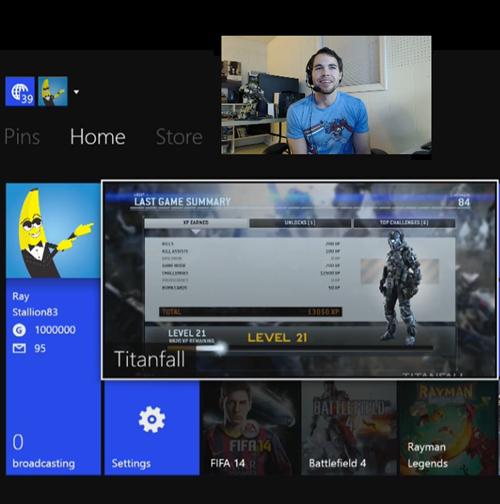Select the Unlocks tab in game summary
500x504 pixels.
300,223
